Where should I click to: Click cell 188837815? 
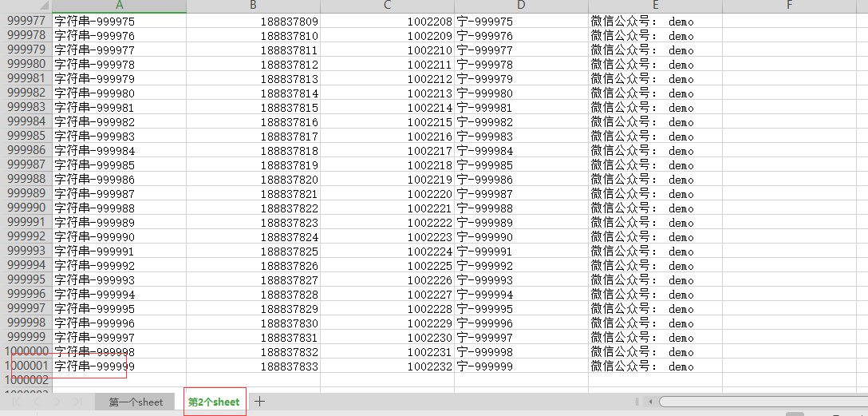253,108
